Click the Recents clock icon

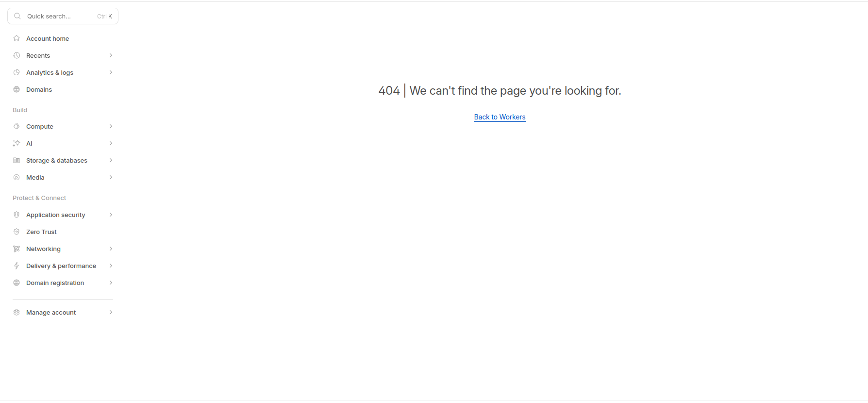coord(17,56)
